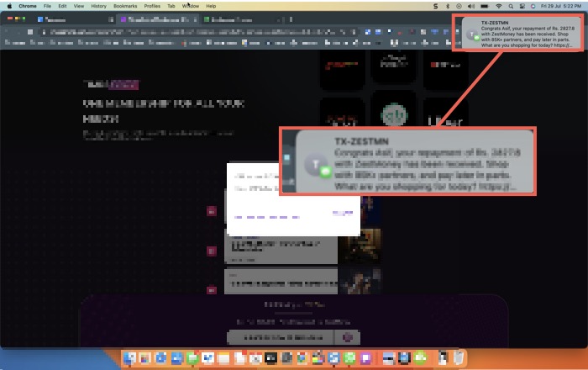Image resolution: width=588 pixels, height=370 pixels.
Task: Click the green circular brand logo tile
Action: tap(393, 114)
